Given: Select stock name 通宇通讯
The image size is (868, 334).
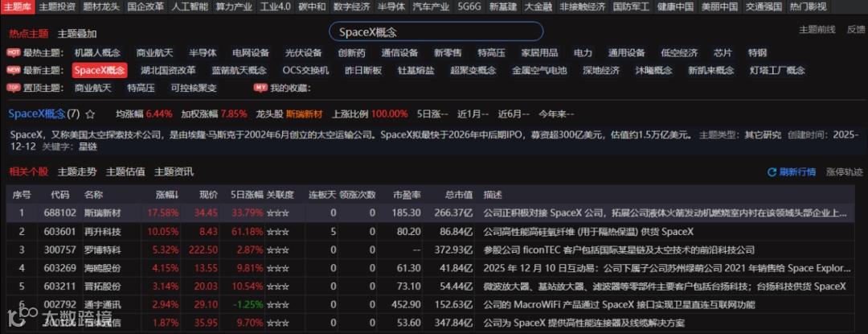Looking at the screenshot, I should pos(102,305).
